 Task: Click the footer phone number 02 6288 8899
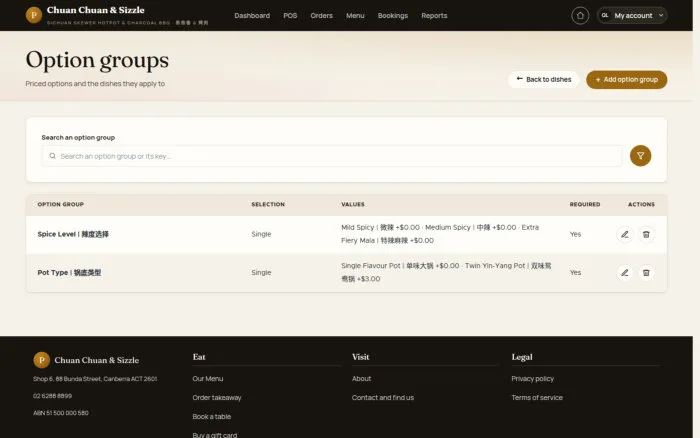(x=52, y=396)
